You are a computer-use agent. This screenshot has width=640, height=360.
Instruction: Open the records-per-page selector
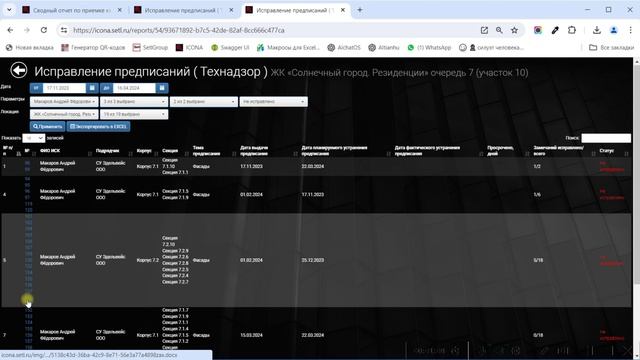tap(33, 138)
